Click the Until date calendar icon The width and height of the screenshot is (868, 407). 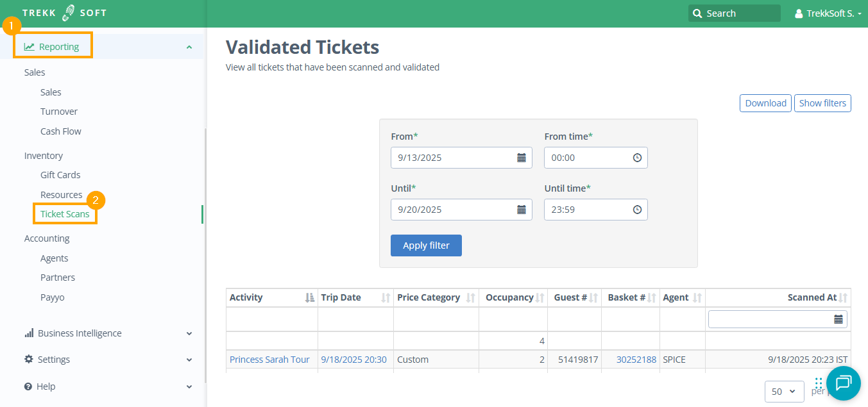(x=521, y=210)
